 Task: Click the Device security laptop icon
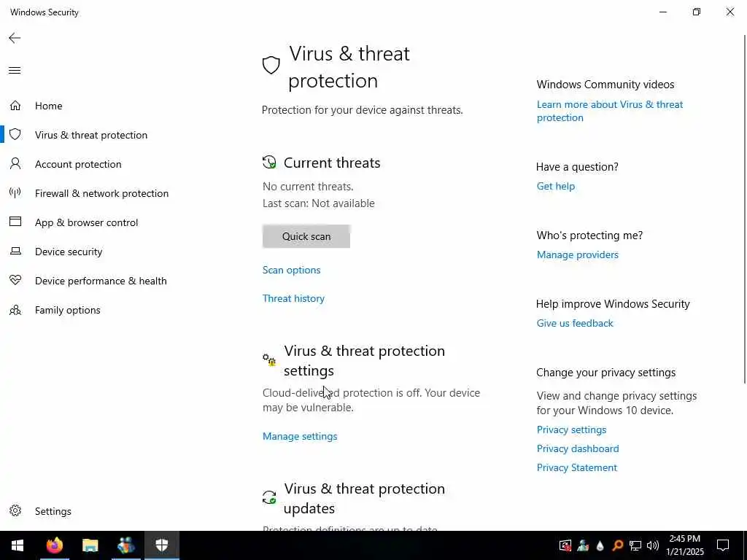coord(15,252)
